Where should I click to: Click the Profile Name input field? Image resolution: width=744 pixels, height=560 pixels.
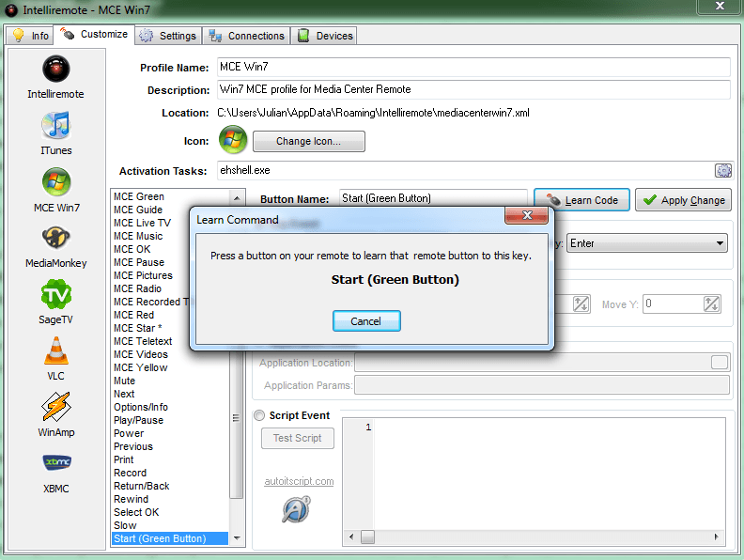tap(473, 67)
